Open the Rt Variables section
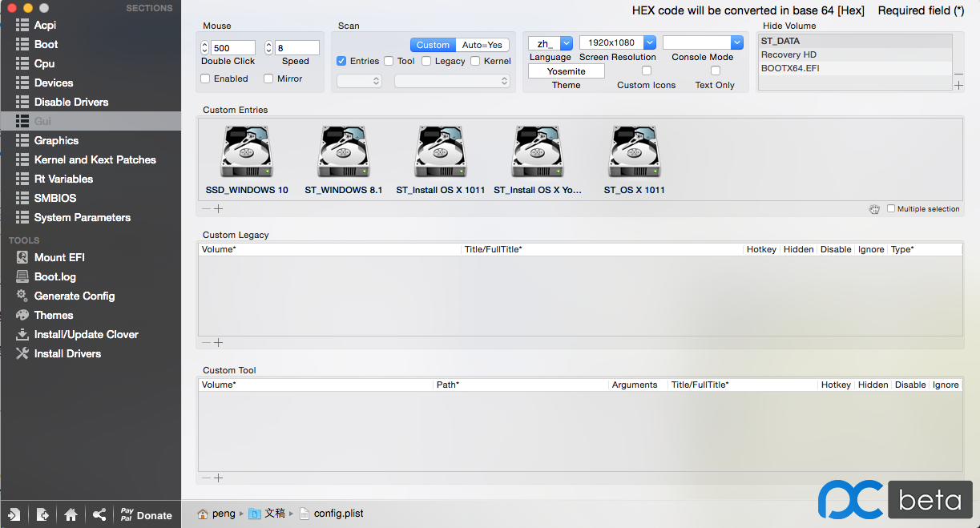The height and width of the screenshot is (528, 980). [91, 179]
